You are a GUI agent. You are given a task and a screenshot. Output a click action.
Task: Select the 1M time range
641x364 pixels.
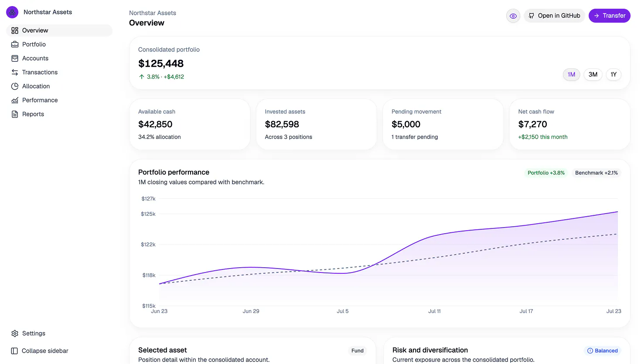pyautogui.click(x=571, y=75)
